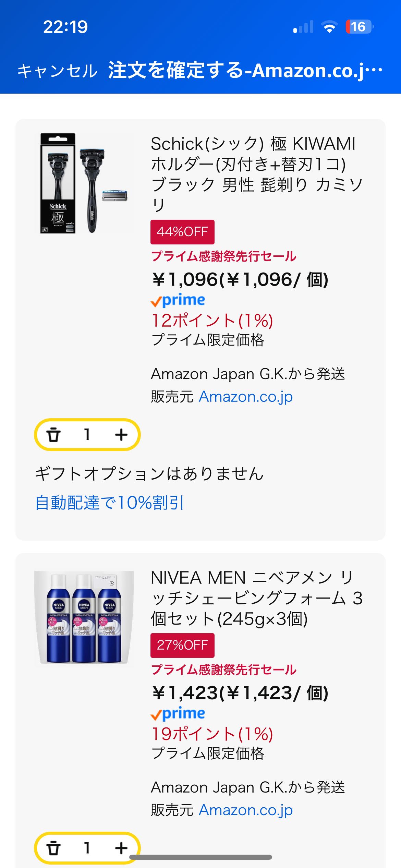The image size is (401, 868).
Task: Tap the Schick KIWAMI razor product image
Action: coord(84,183)
